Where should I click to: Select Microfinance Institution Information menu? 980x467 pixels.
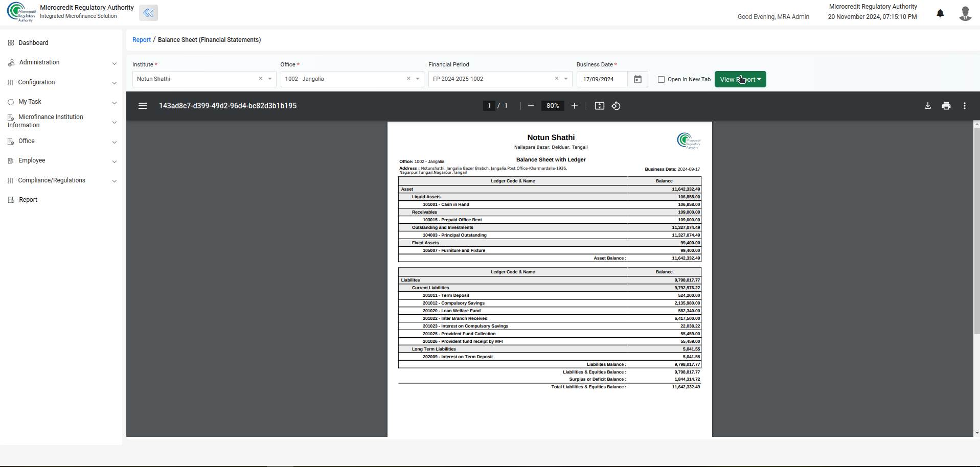click(45, 121)
